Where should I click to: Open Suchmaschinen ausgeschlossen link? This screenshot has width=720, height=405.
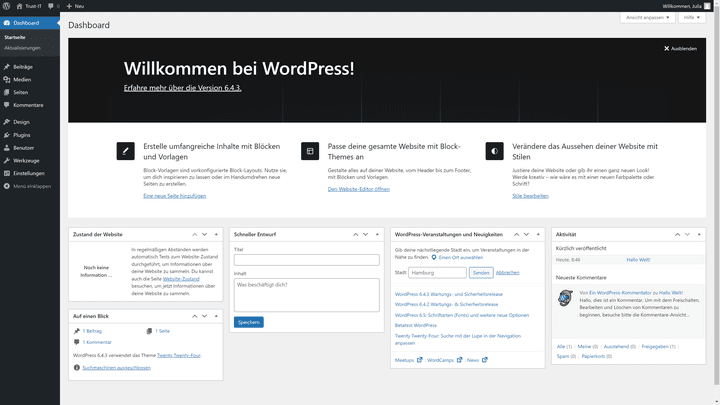tap(116, 368)
